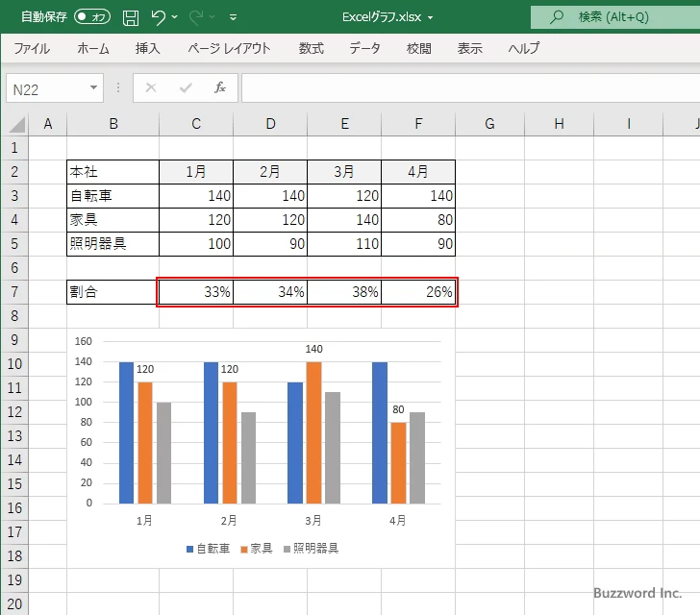Expand the Excelグラフ.xlsx file name dropdown
Viewport: 700px width, 615px height.
pos(431,18)
